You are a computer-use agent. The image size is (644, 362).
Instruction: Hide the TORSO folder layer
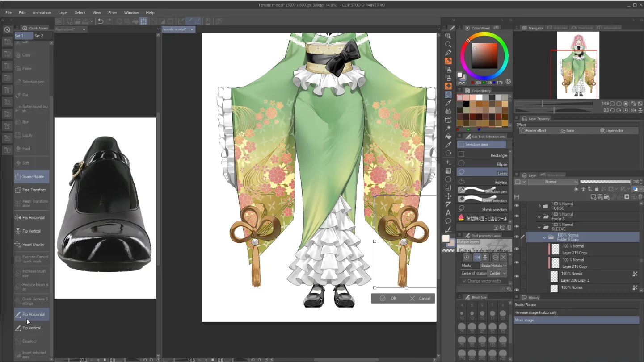[517, 206]
